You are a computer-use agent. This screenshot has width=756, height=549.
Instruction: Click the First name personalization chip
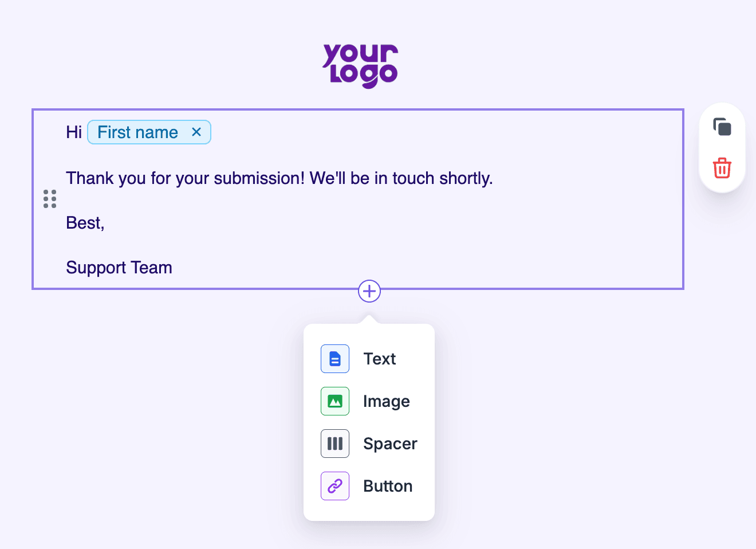137,132
